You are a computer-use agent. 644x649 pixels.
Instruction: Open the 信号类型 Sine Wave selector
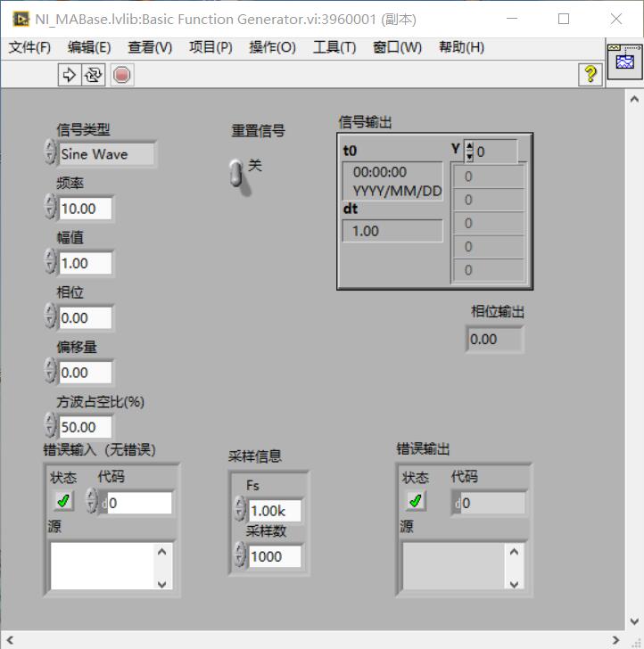[107, 154]
